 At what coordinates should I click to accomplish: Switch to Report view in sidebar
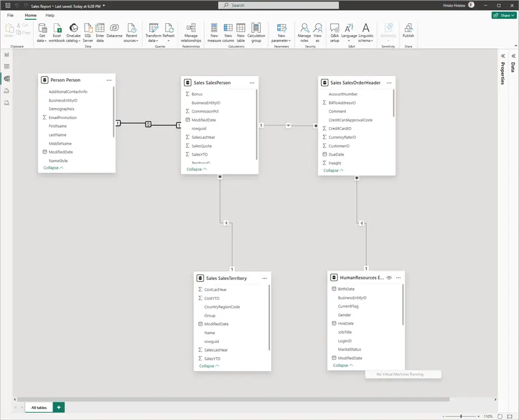coord(6,54)
